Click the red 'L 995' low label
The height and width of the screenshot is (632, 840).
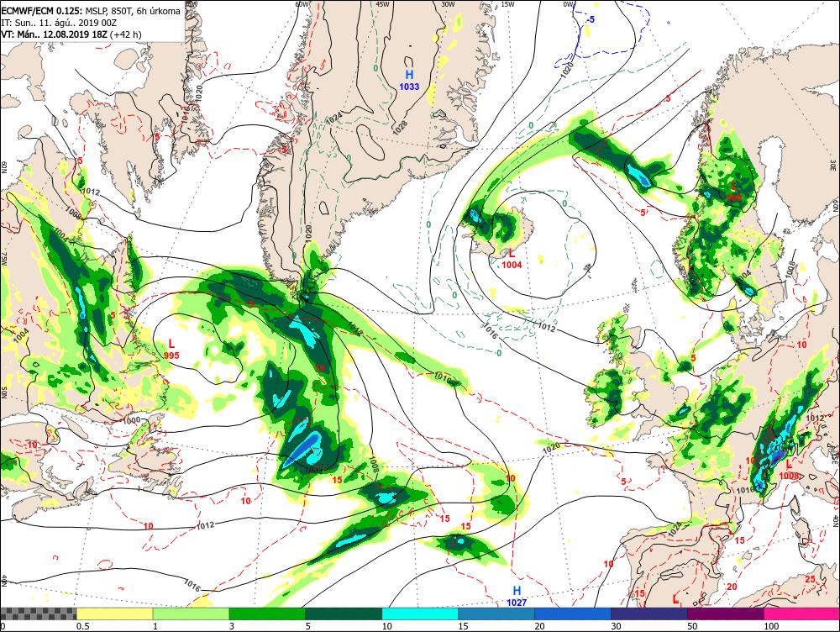click(x=172, y=349)
